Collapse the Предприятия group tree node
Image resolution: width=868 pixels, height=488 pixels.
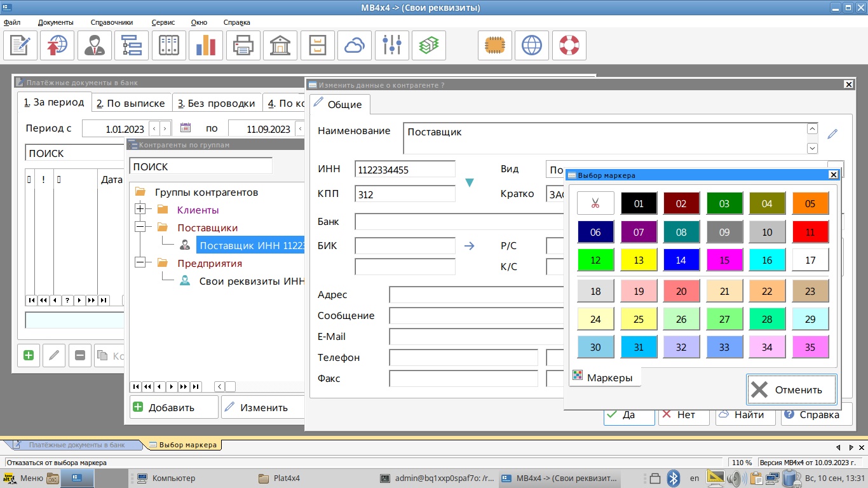pyautogui.click(x=140, y=263)
